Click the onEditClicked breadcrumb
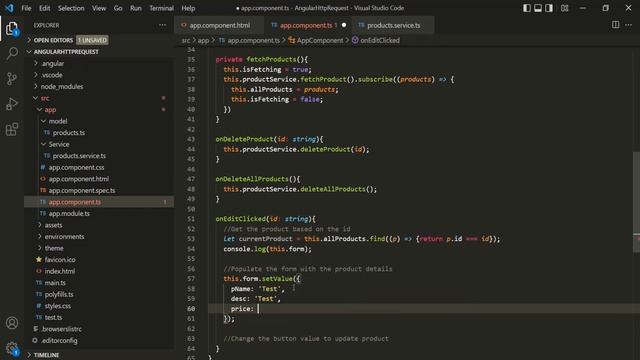 click(x=376, y=40)
